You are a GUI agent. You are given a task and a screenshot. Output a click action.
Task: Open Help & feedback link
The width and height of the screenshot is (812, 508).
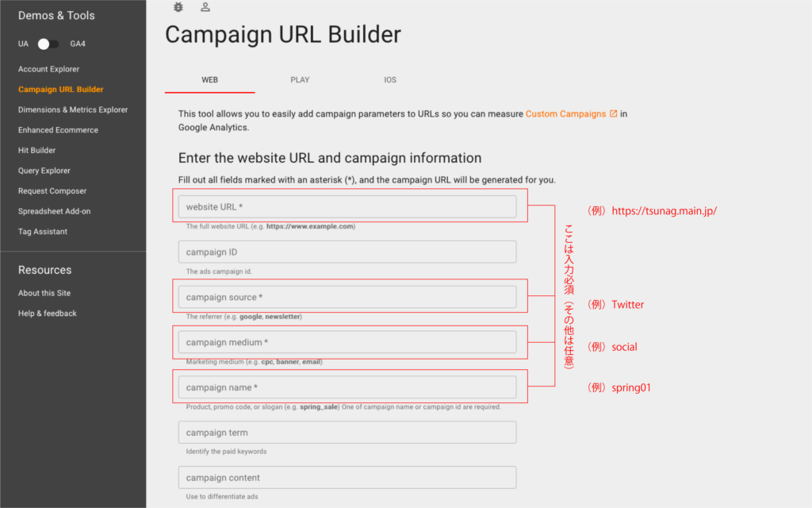click(48, 314)
